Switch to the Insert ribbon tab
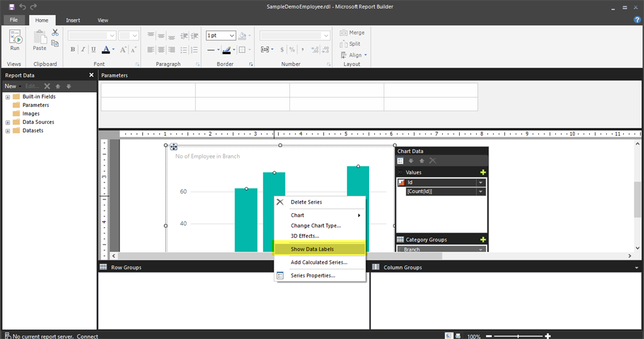Image resolution: width=644 pixels, height=339 pixels. click(x=73, y=20)
